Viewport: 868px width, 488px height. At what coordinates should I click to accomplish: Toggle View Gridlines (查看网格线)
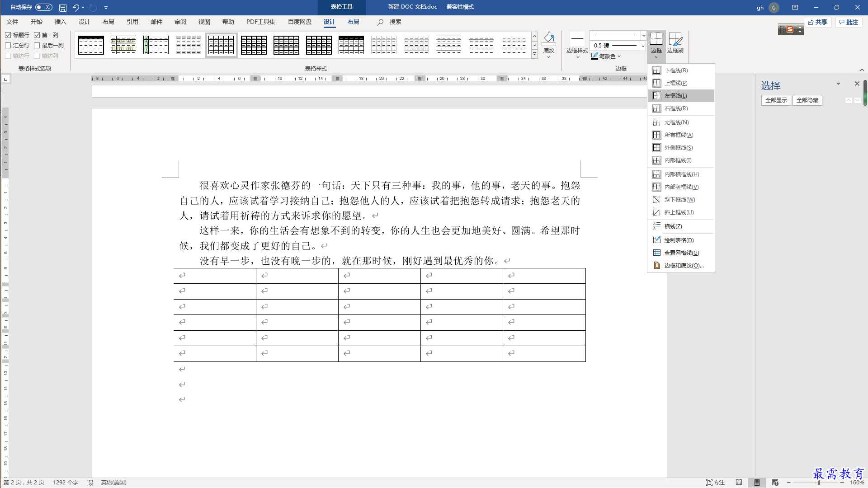coord(681,253)
